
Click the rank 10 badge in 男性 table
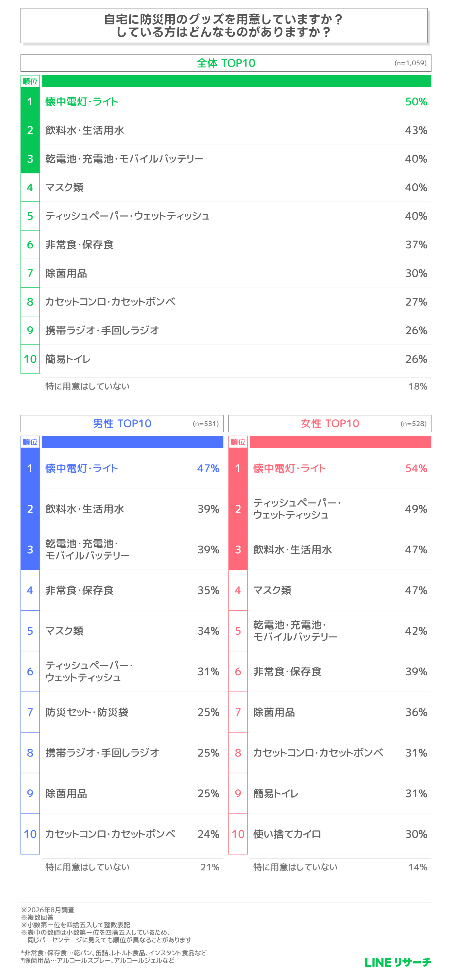[30, 834]
